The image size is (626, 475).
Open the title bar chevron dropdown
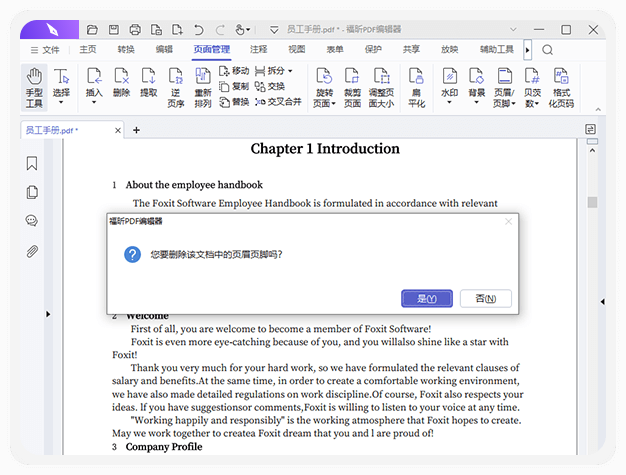[x=513, y=30]
